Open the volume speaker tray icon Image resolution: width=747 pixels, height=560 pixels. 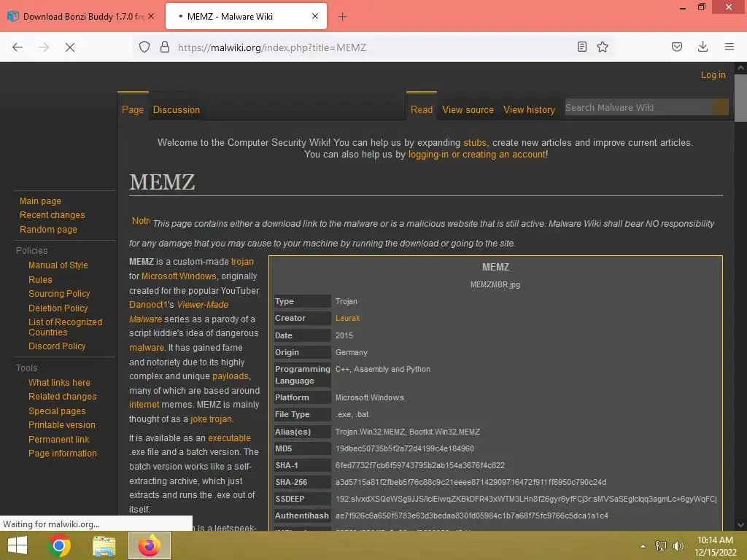(678, 545)
